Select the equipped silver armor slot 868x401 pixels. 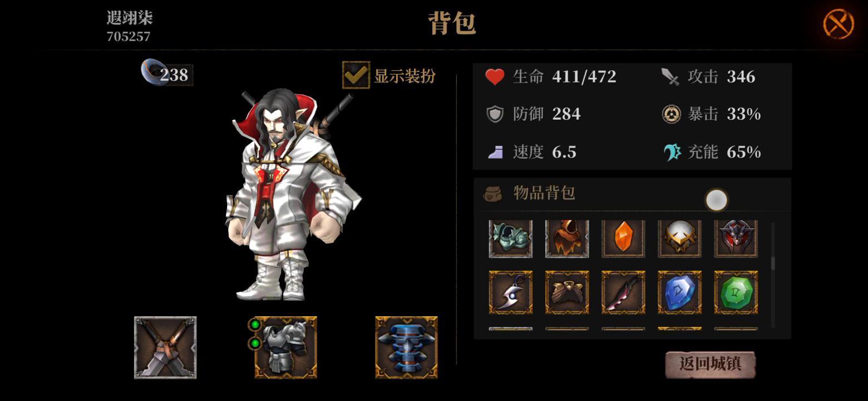tap(285, 348)
